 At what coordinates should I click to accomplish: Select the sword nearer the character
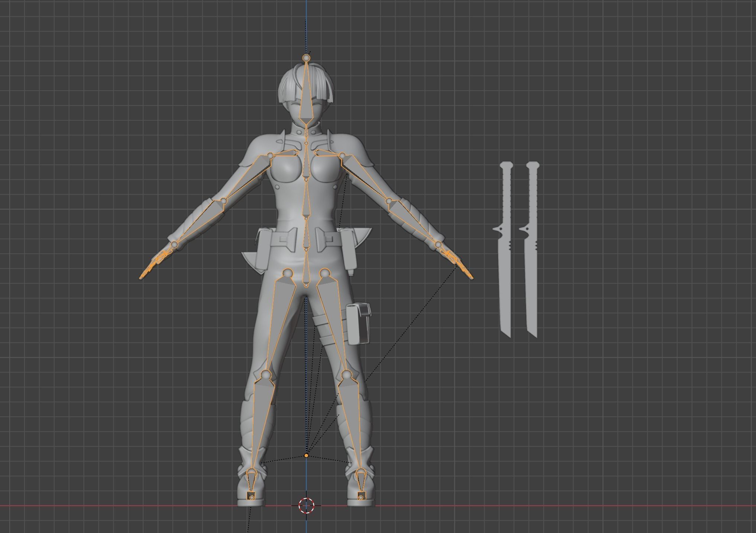pos(505,249)
